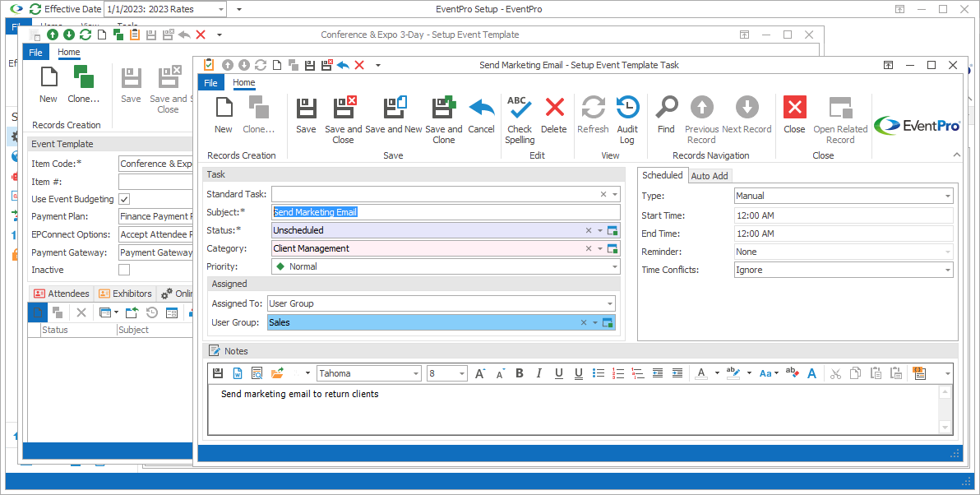The height and width of the screenshot is (495, 980).
Task: Click the clear formatting eraser icon in Notes
Action: coord(792,373)
